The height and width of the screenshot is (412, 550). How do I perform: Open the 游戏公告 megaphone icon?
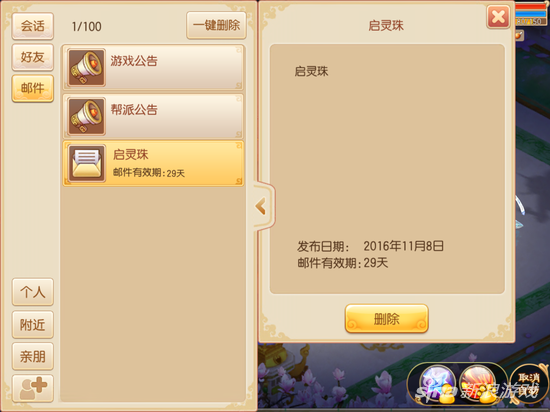pos(86,67)
